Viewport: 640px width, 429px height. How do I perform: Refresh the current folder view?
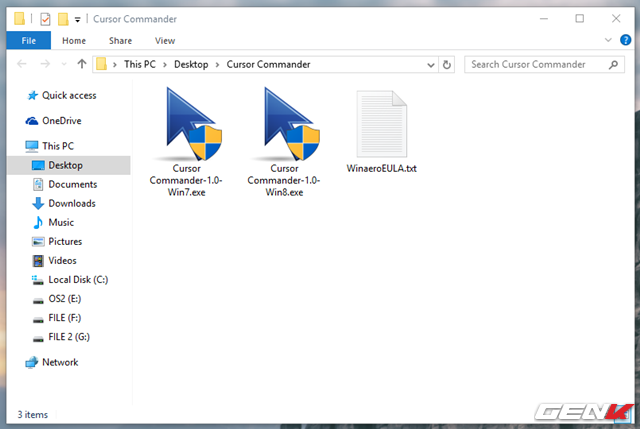pyautogui.click(x=447, y=64)
